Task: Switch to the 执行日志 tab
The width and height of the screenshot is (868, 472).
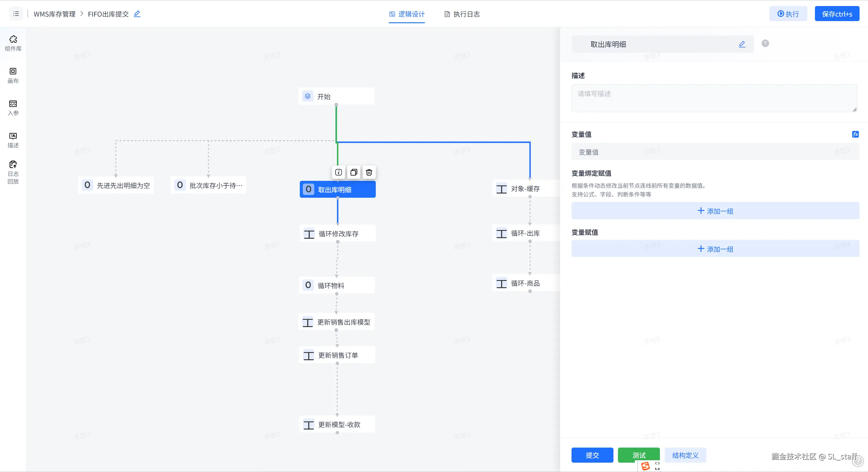Action: pyautogui.click(x=462, y=14)
